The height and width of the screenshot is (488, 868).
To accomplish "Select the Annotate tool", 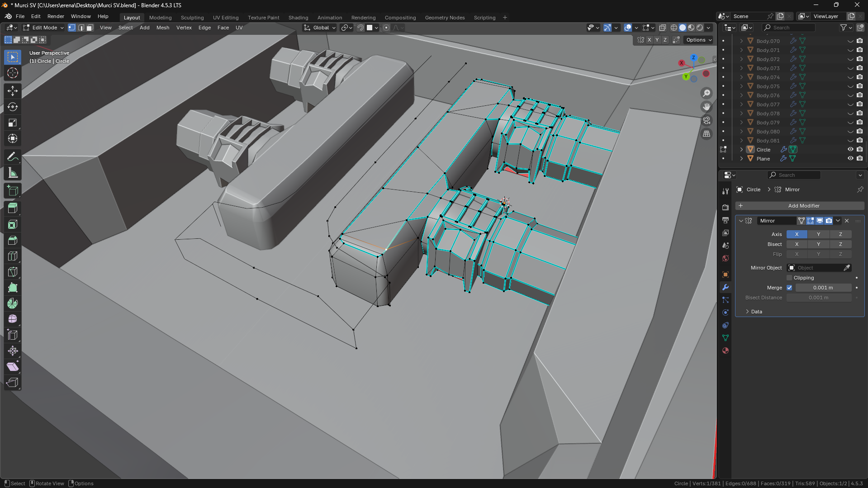I will (13, 156).
